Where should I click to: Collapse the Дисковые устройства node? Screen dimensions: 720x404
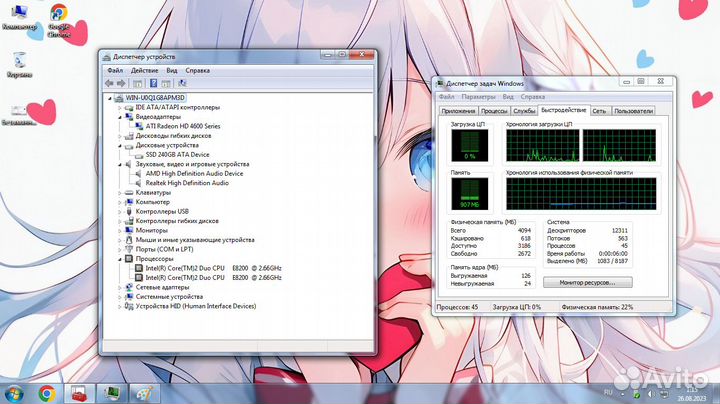120,146
